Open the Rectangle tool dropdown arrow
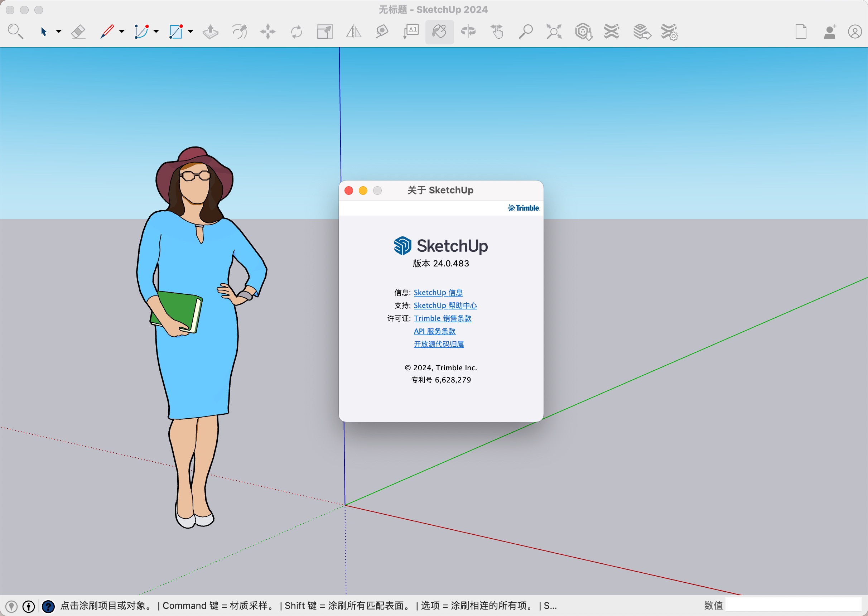 point(191,32)
